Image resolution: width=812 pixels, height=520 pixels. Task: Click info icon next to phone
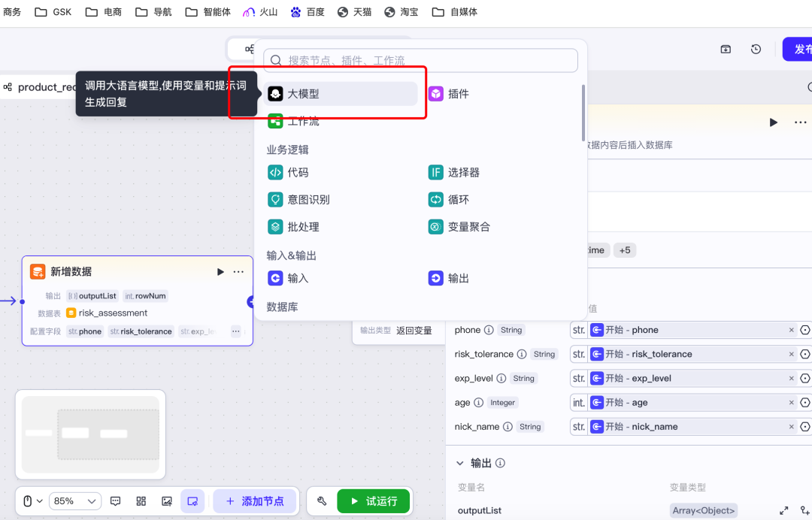489,330
